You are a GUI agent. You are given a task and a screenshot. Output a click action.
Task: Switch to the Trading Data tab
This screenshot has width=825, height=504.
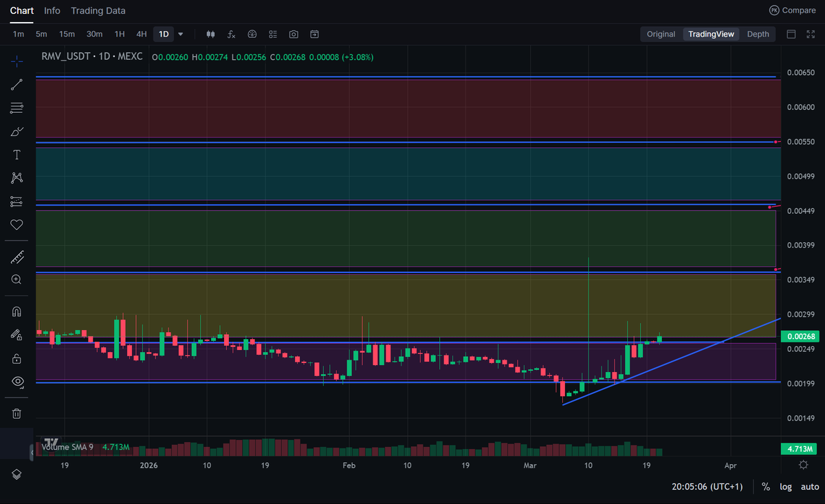click(x=98, y=10)
